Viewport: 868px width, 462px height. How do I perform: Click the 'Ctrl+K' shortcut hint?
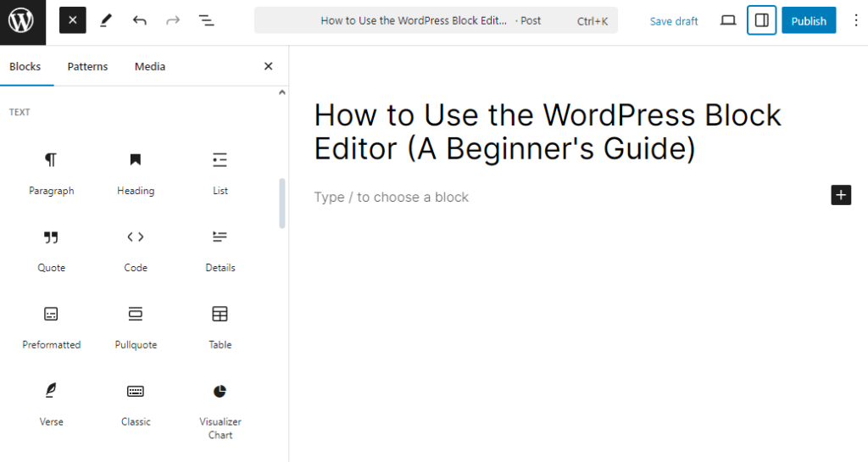point(593,21)
